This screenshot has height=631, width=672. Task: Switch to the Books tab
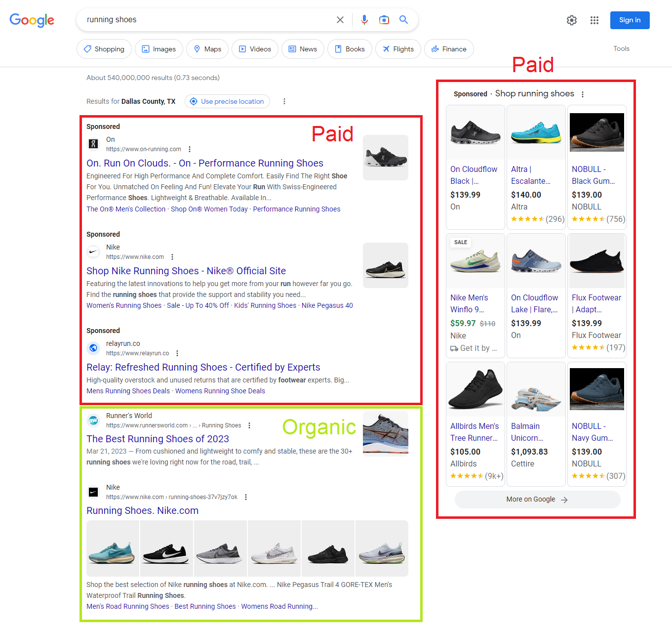[x=350, y=49]
